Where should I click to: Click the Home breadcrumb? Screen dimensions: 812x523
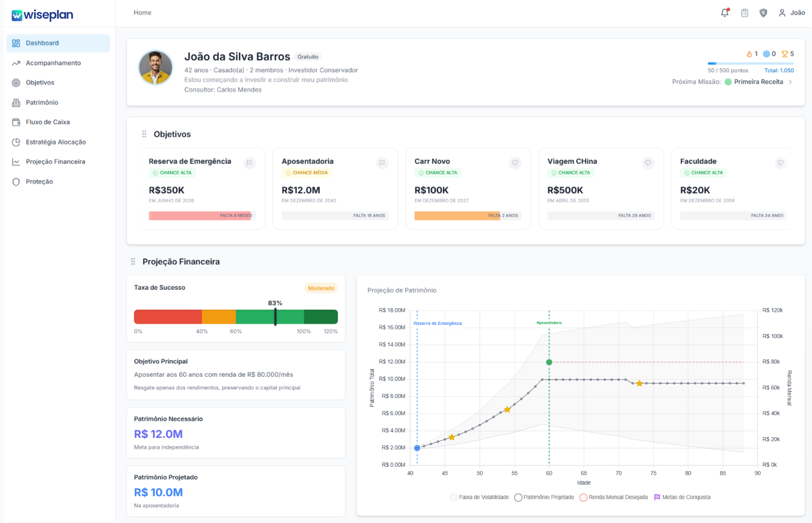point(143,13)
